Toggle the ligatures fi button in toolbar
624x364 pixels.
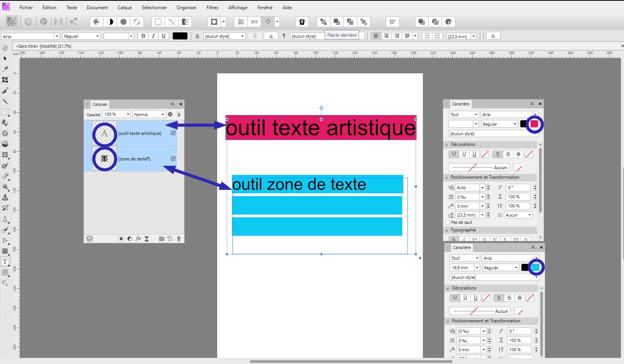click(x=493, y=36)
